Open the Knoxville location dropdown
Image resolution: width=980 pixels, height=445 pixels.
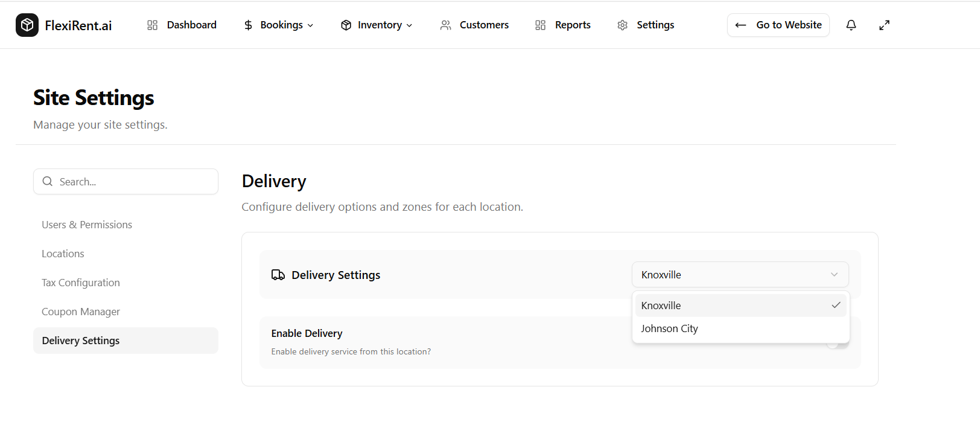coord(740,275)
